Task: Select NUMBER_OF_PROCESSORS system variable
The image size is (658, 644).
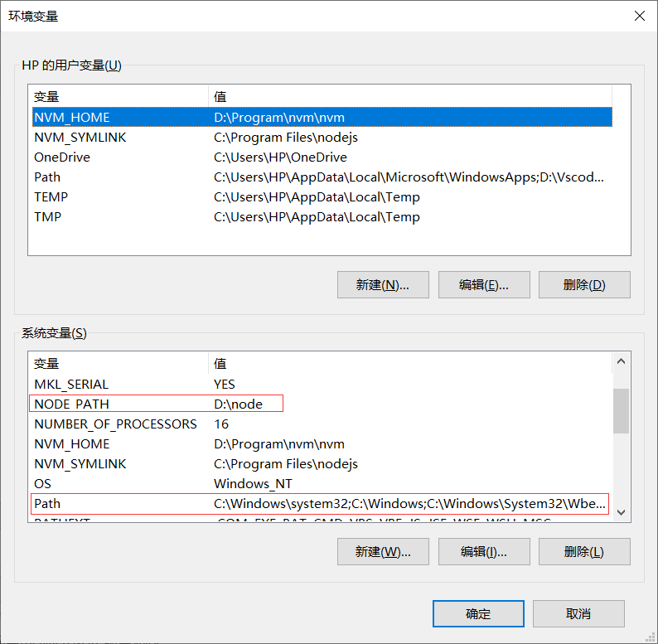Action: point(115,424)
